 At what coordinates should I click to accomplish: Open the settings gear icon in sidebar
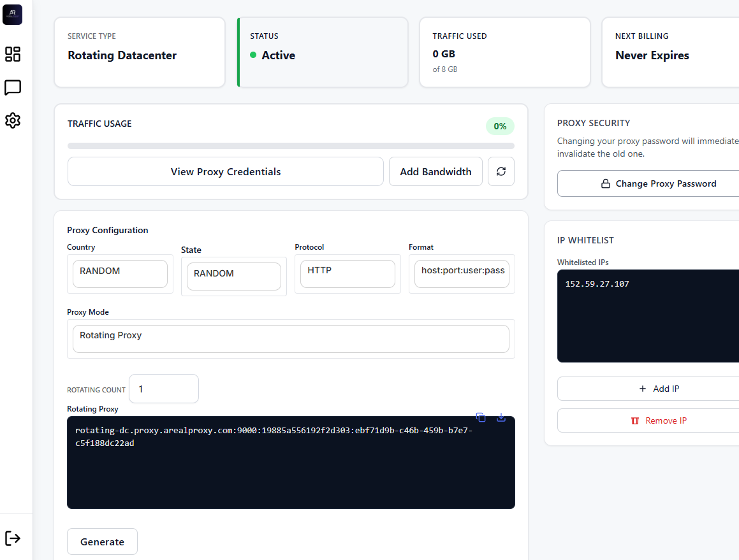pyautogui.click(x=13, y=120)
